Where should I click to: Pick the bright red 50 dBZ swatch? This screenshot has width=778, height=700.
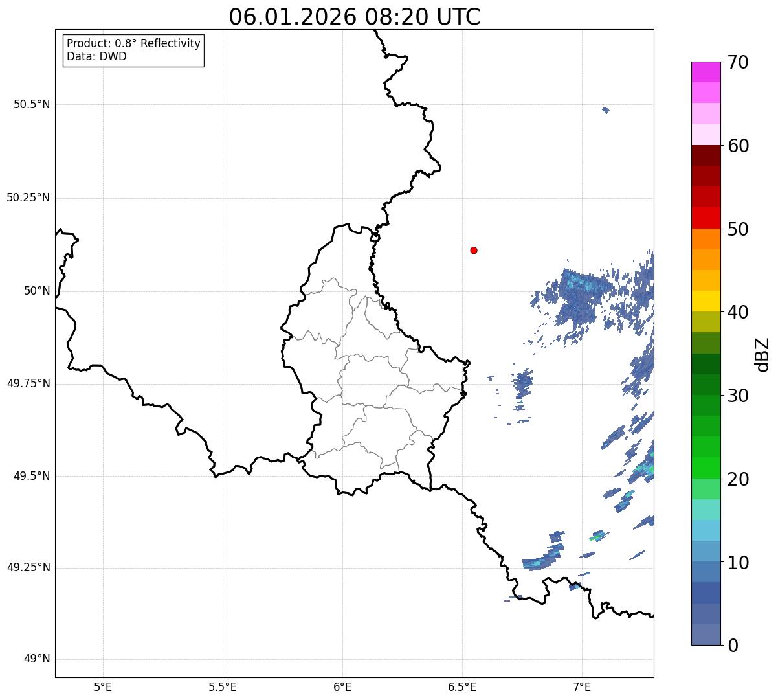tap(706, 218)
